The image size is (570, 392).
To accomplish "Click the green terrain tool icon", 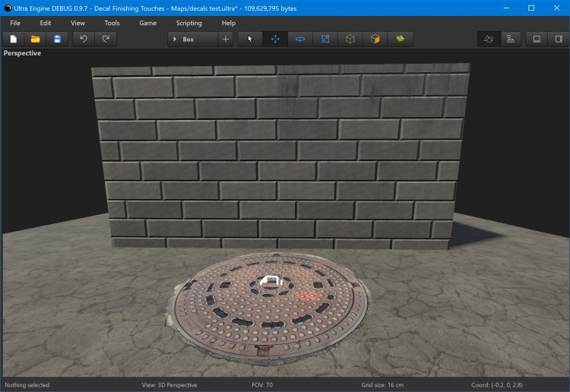I will point(400,39).
